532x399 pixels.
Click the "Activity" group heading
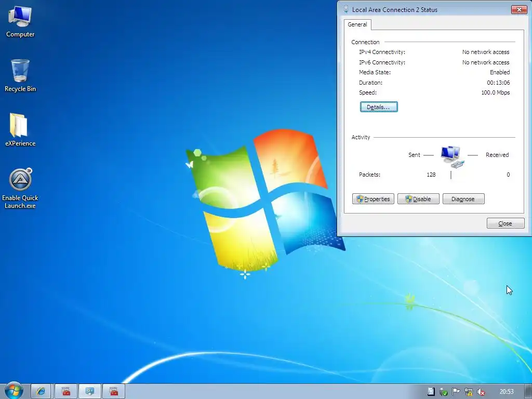[361, 137]
